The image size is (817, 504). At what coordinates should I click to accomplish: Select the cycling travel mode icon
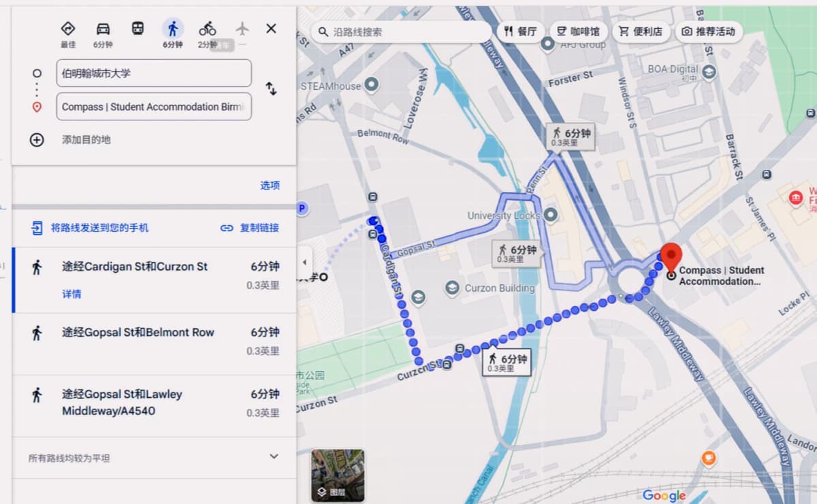(208, 29)
